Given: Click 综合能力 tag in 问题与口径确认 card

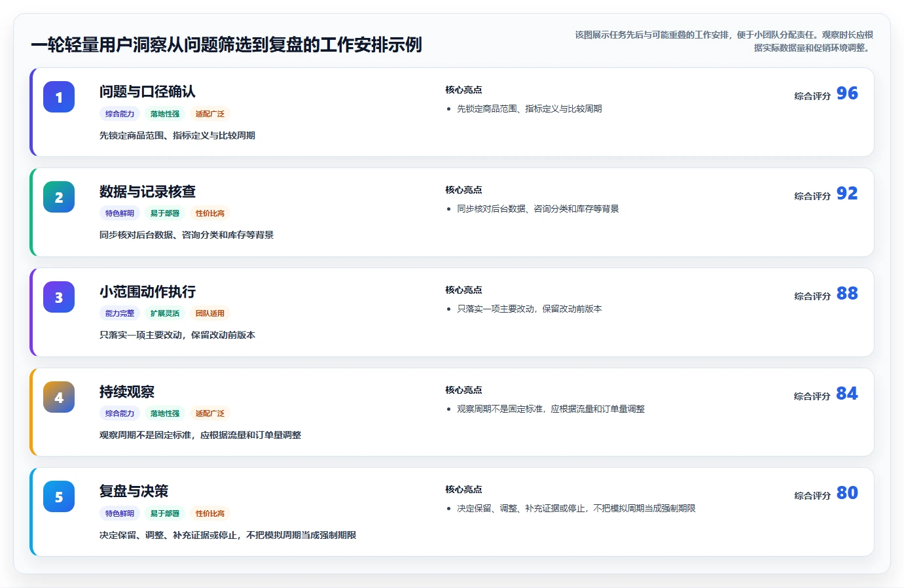Looking at the screenshot, I should coord(120,114).
